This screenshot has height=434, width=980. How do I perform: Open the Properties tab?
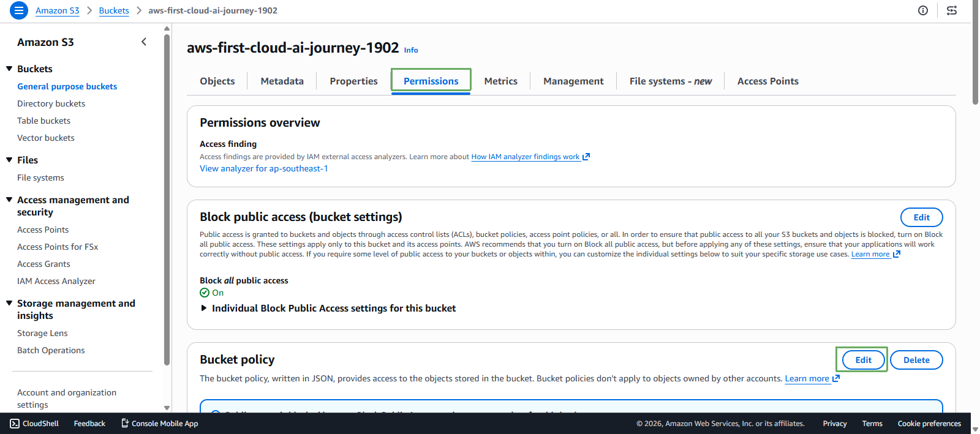click(x=354, y=81)
